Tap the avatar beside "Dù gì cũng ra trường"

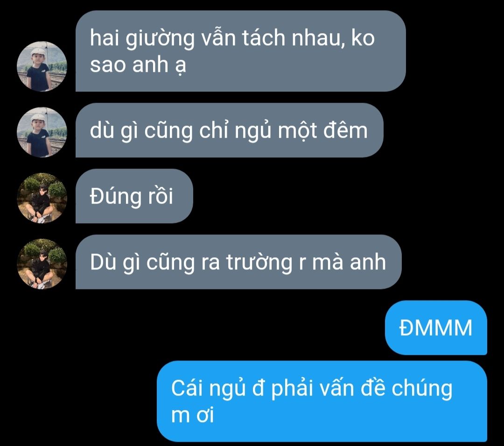click(42, 264)
